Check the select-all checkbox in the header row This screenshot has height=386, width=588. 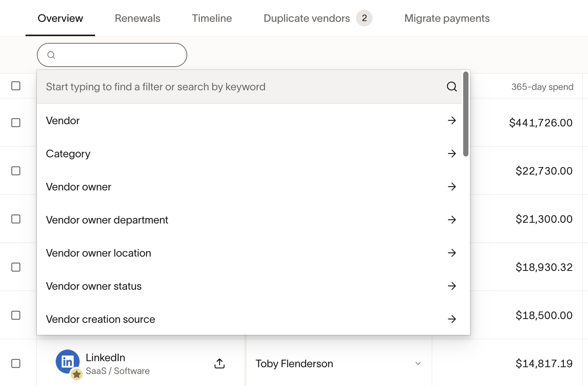(15, 86)
